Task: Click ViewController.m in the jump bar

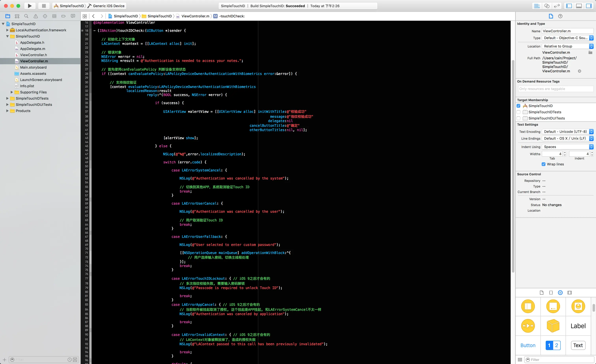Action: pyautogui.click(x=195, y=16)
